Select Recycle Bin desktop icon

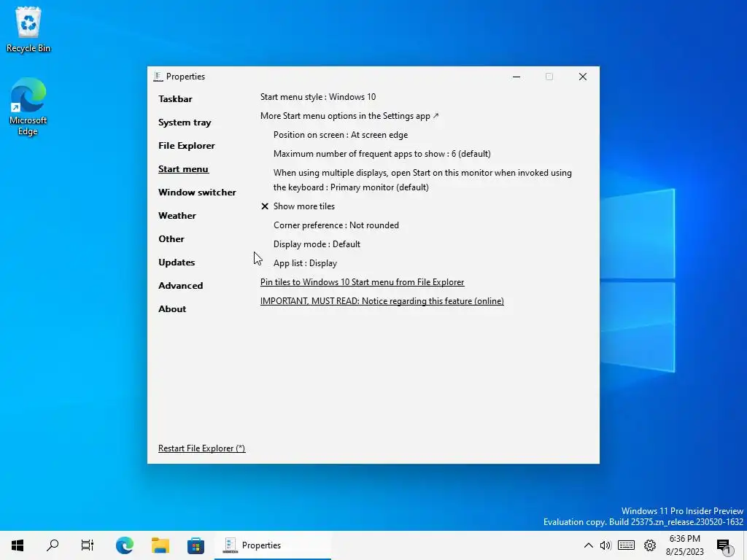(x=28, y=30)
